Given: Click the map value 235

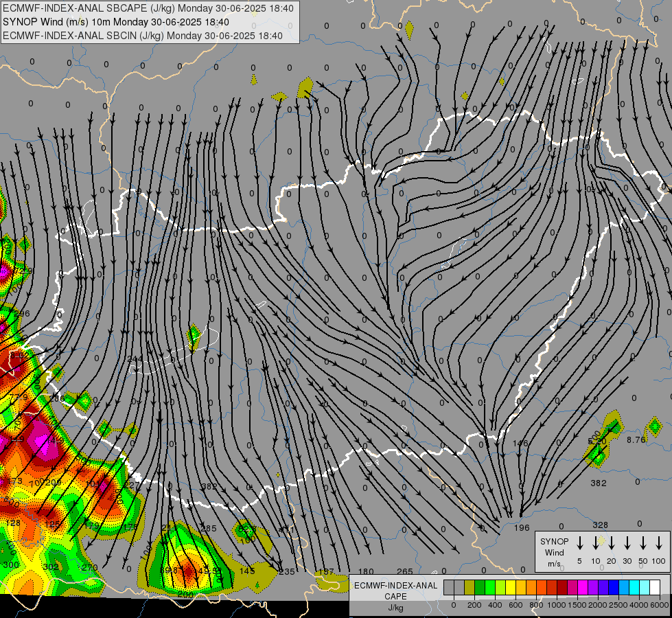Looking at the screenshot, I should tap(287, 571).
